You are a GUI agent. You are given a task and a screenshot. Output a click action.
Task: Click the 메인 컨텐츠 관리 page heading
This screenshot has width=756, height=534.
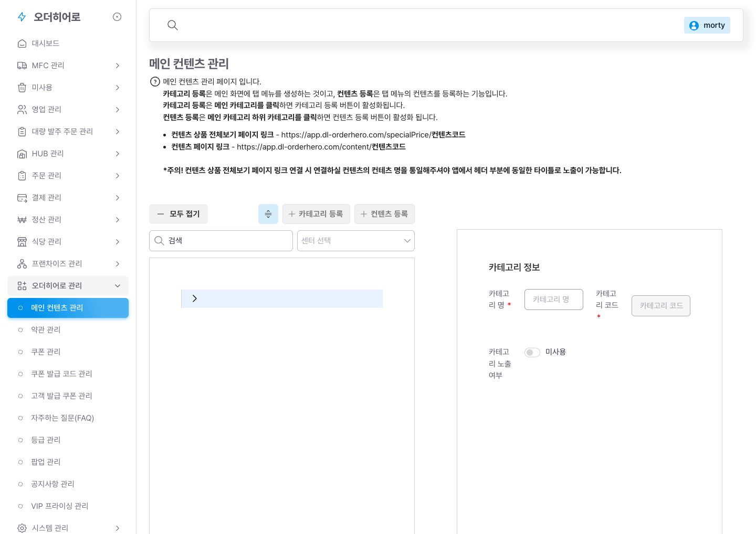pyautogui.click(x=189, y=63)
